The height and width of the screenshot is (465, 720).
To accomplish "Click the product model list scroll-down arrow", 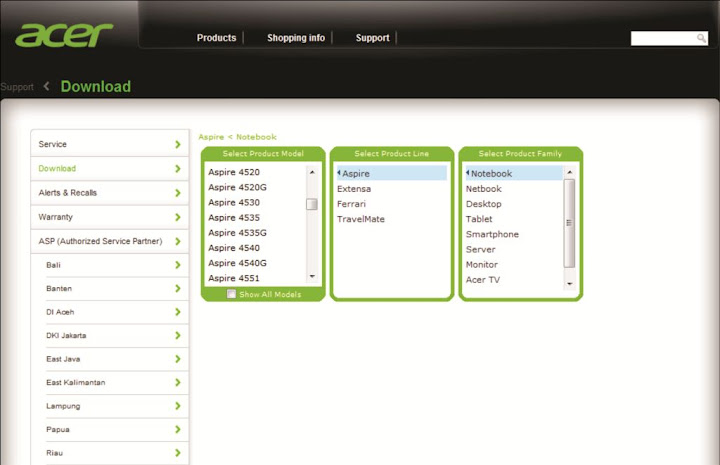I will 312,276.
